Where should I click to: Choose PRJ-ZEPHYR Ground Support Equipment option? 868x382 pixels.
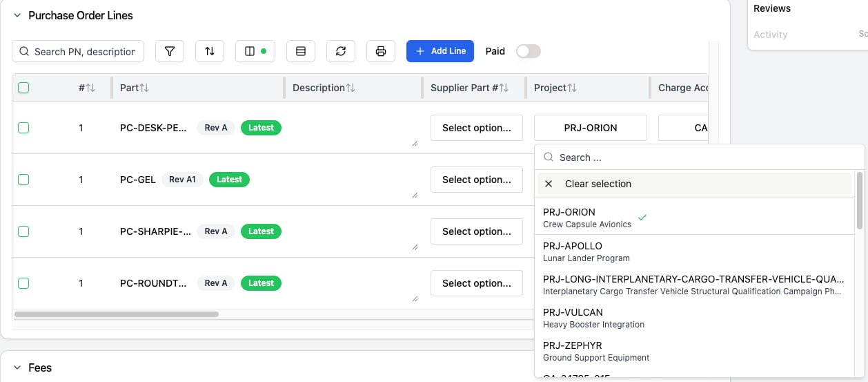pos(695,351)
